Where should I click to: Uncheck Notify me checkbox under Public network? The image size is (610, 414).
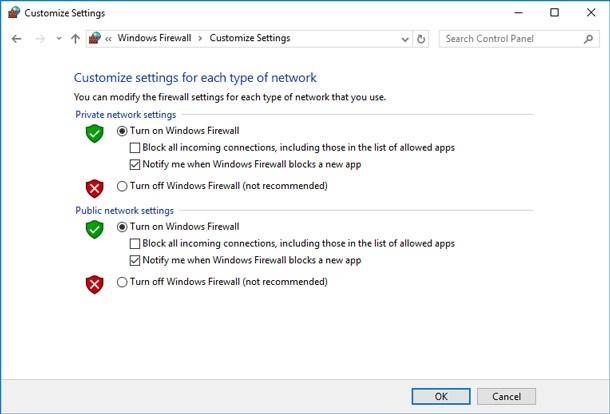(135, 260)
